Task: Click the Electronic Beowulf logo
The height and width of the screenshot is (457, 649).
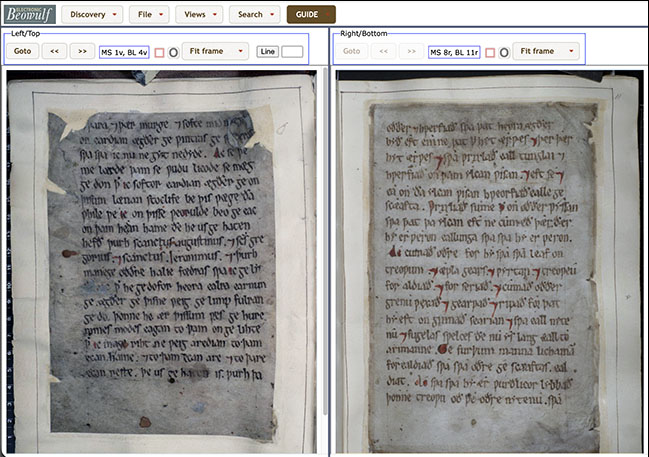Action: 30,14
